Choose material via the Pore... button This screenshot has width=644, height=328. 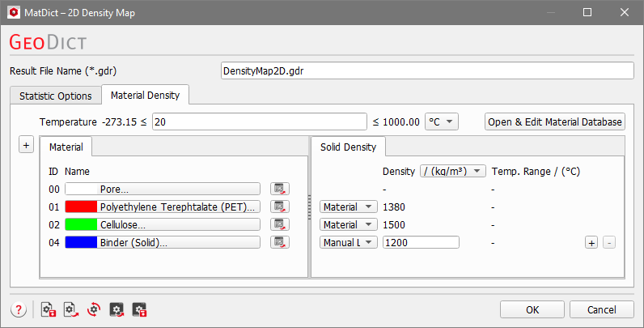163,189
